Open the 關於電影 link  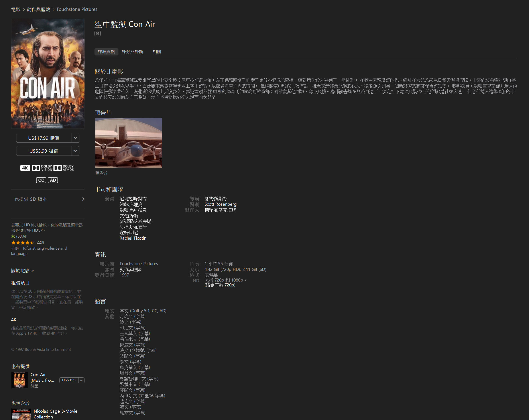[x=22, y=271]
